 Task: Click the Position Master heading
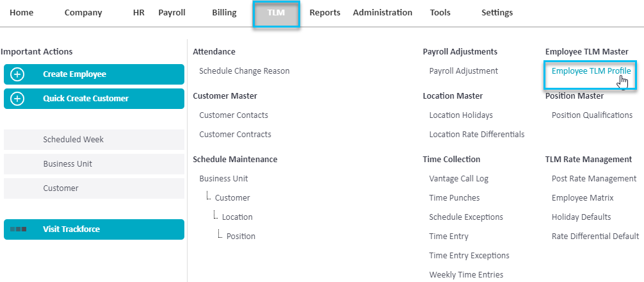point(575,95)
